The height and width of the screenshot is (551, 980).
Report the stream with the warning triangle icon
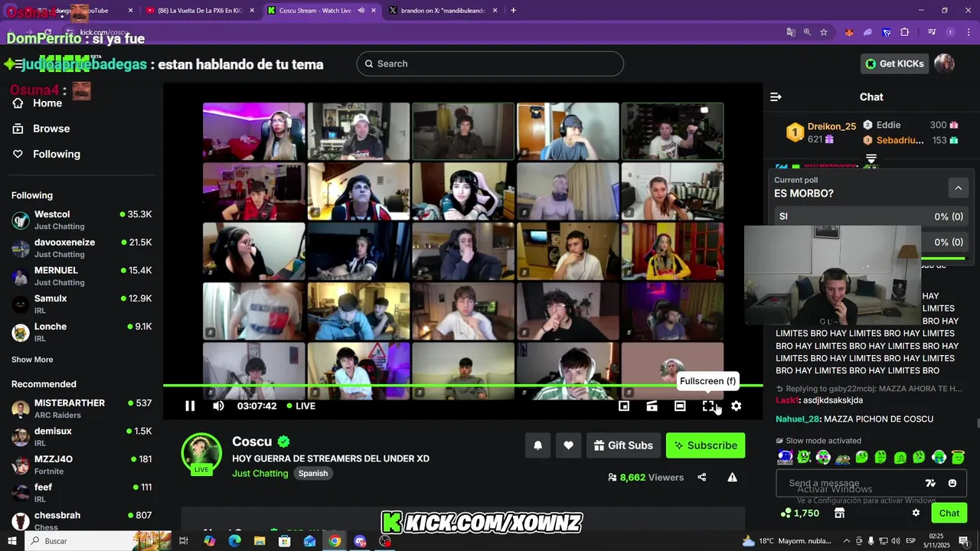tap(732, 478)
